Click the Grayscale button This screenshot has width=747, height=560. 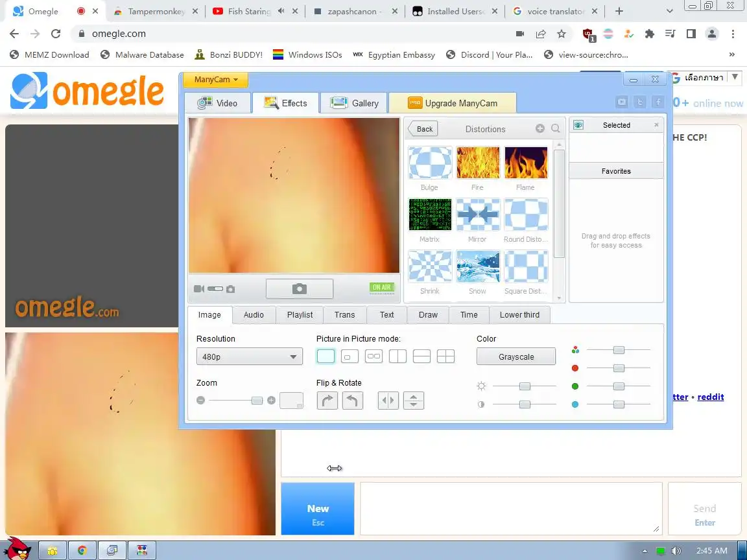tap(516, 356)
